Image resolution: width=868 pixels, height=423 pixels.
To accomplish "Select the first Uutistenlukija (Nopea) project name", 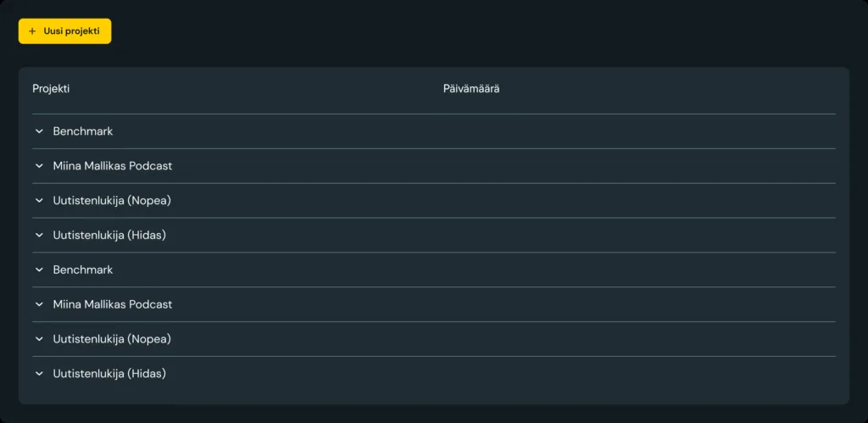I will tap(112, 200).
